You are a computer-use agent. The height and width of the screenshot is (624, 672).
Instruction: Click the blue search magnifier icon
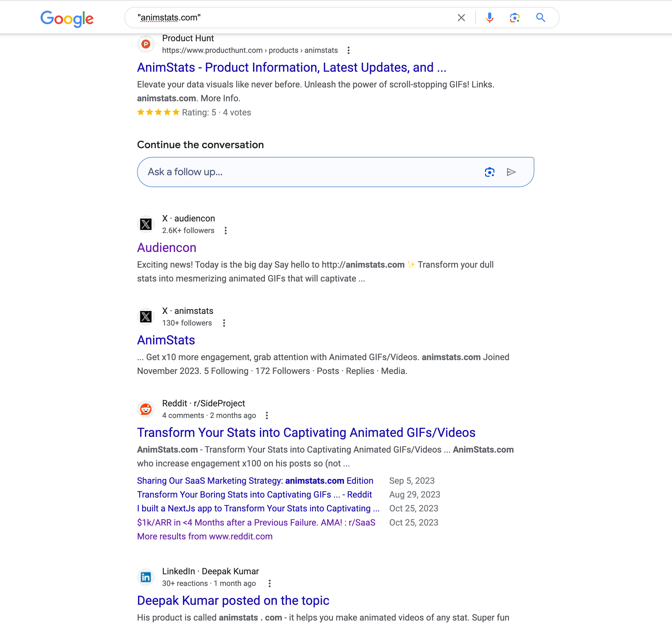[x=540, y=18]
